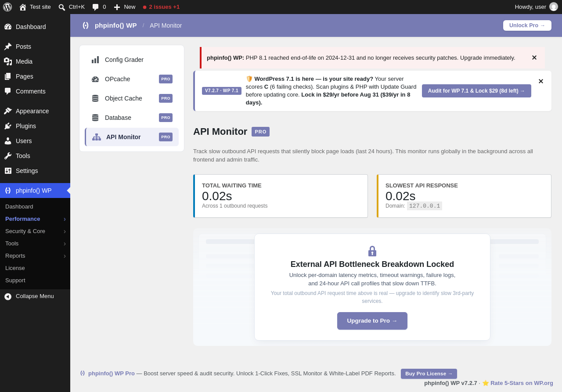Click the 'phpinfo() WP v7.2.7' footer text
Image resolution: width=562 pixels, height=392 pixels.
coord(450,383)
